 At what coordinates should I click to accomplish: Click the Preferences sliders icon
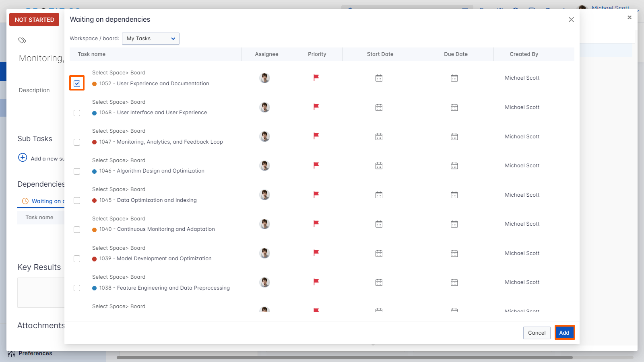coord(11,354)
